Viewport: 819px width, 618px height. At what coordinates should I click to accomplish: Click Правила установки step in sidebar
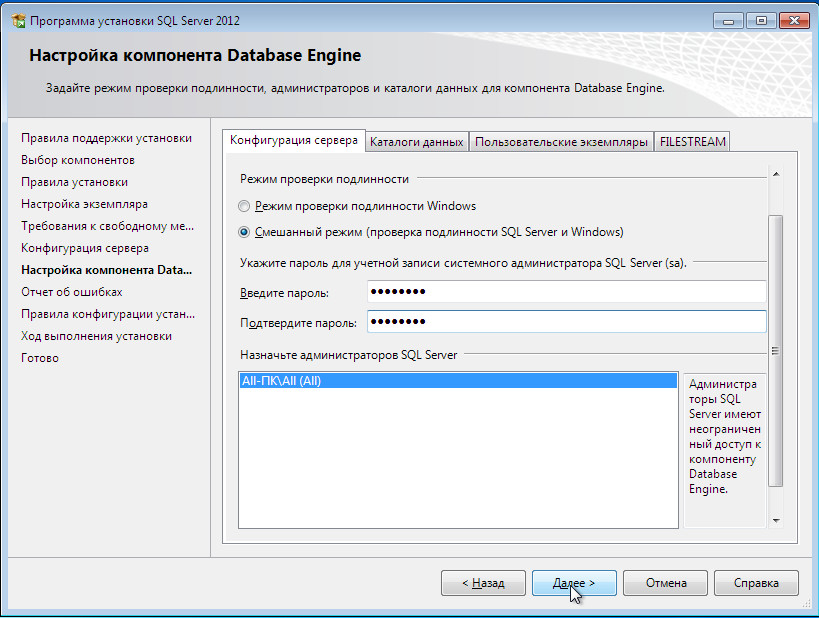pyautogui.click(x=74, y=182)
